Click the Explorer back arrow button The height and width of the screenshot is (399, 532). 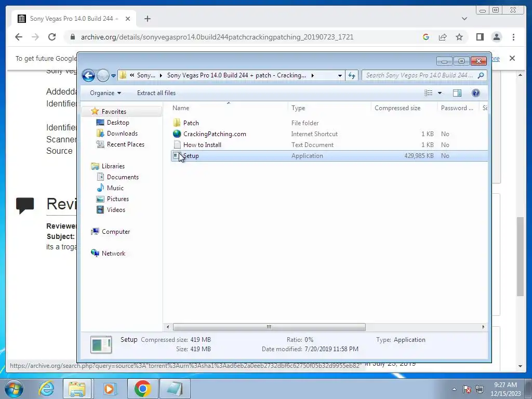(88, 75)
